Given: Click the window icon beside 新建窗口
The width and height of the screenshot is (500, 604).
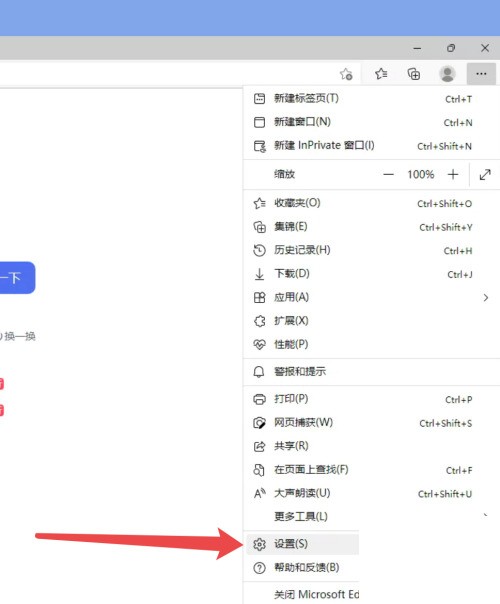Looking at the screenshot, I should point(259,122).
